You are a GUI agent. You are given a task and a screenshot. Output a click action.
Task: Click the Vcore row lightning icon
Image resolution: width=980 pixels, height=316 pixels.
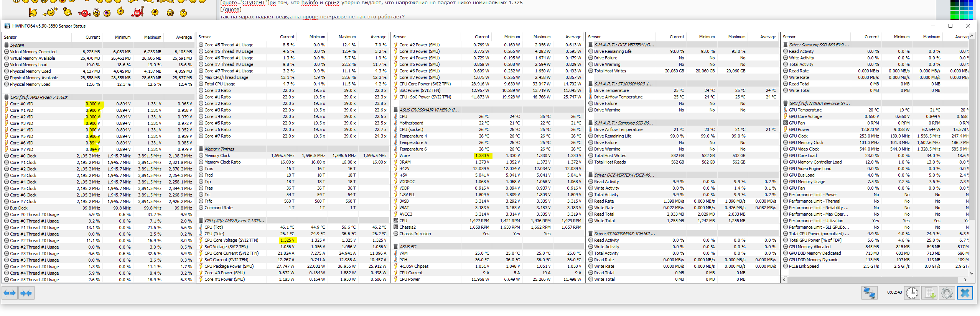[x=396, y=156]
